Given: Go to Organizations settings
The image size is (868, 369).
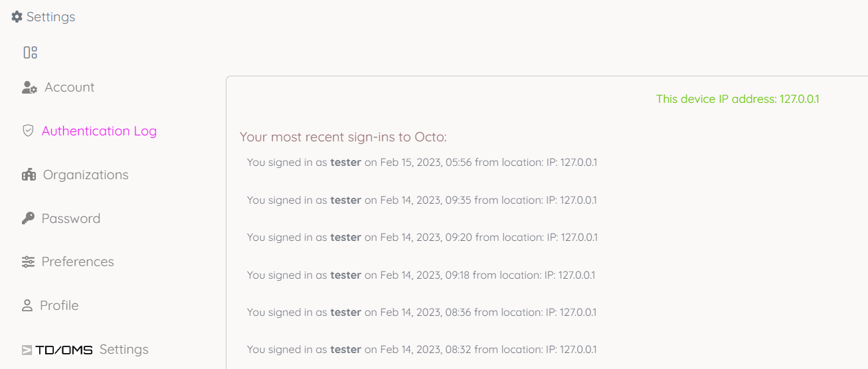Looking at the screenshot, I should tap(86, 175).
